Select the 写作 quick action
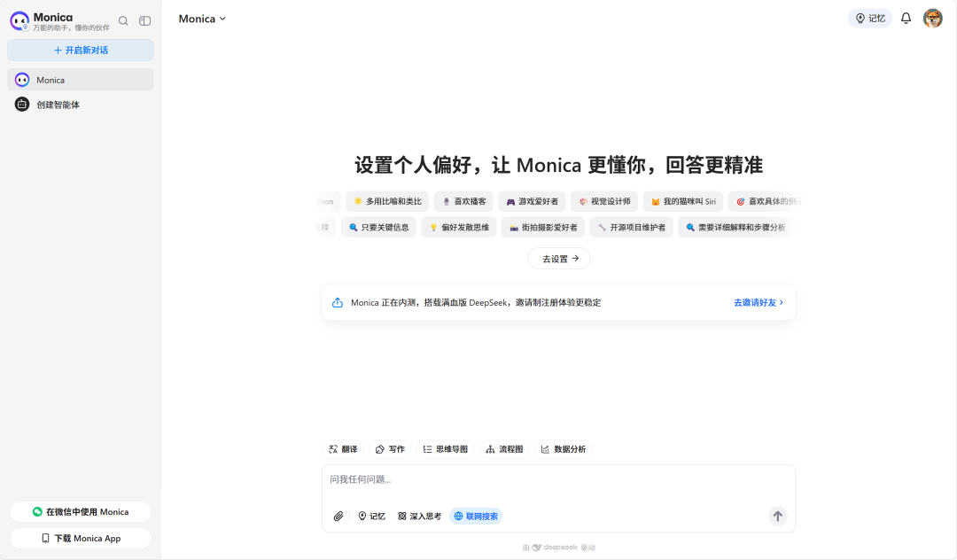 pyautogui.click(x=390, y=449)
